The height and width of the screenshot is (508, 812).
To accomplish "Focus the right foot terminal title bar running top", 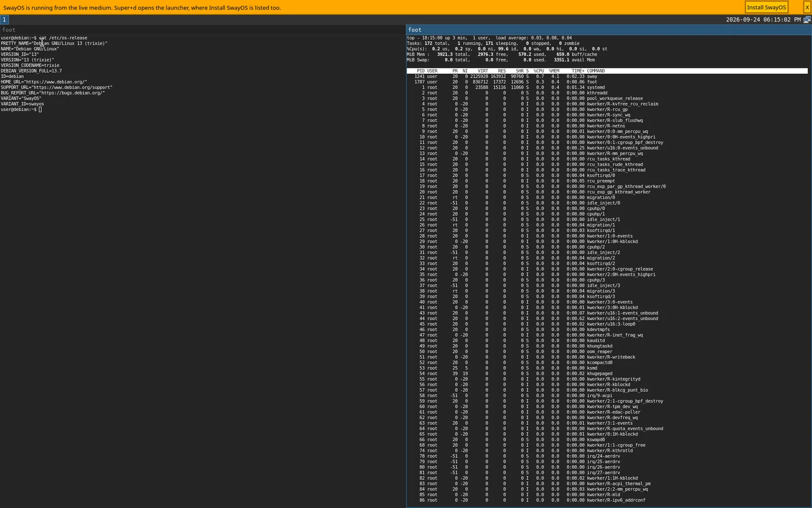I will [x=608, y=30].
